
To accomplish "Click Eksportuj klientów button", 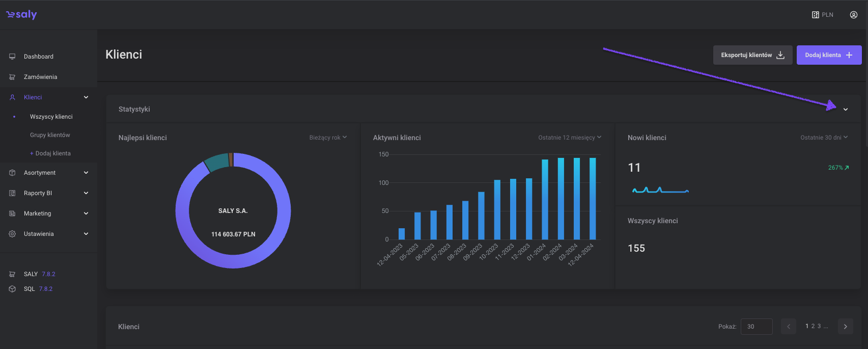I will pyautogui.click(x=752, y=55).
